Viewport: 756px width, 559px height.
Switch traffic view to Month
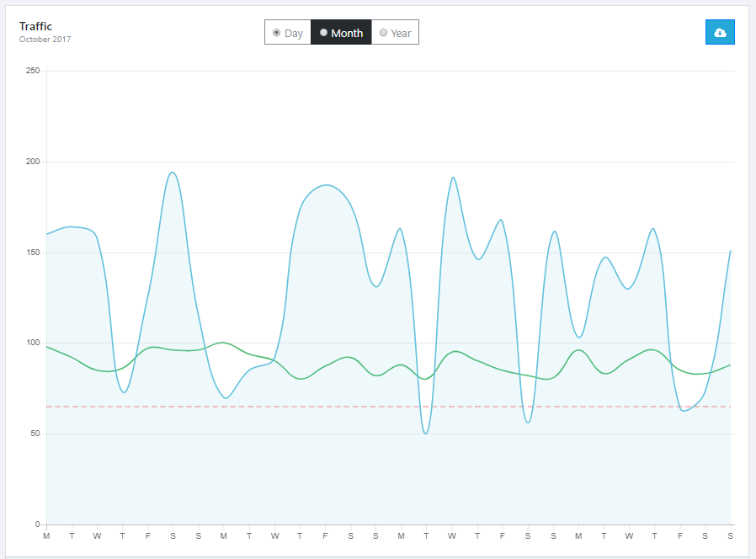(341, 32)
